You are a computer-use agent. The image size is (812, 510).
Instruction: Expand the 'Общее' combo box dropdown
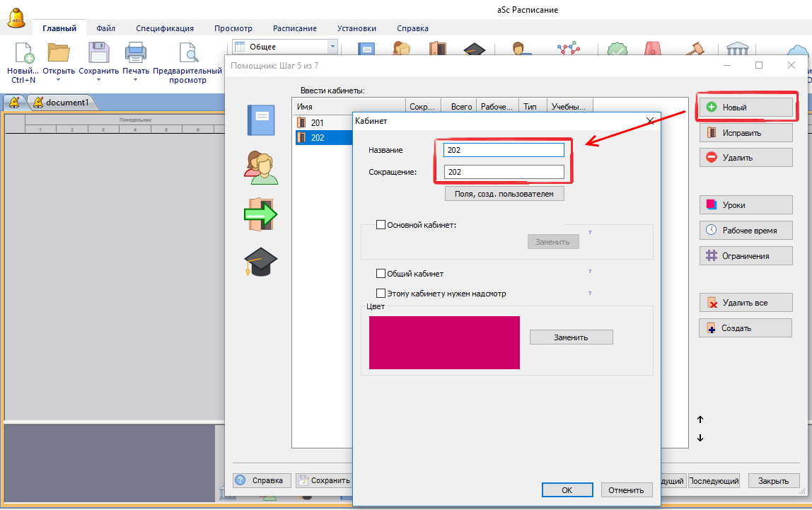[332, 47]
